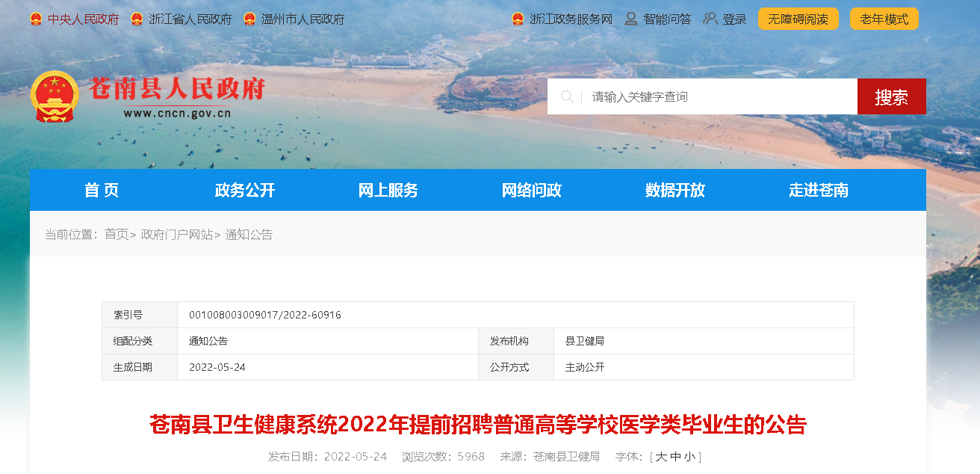Click the emblem icon beside 浙江政务服务网
Screen dimensions: 980x474
pos(518,19)
